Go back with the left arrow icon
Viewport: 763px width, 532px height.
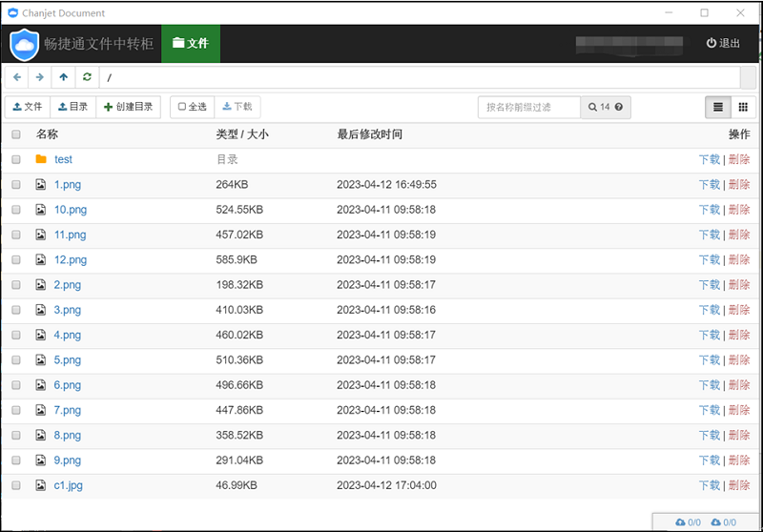tap(17, 77)
